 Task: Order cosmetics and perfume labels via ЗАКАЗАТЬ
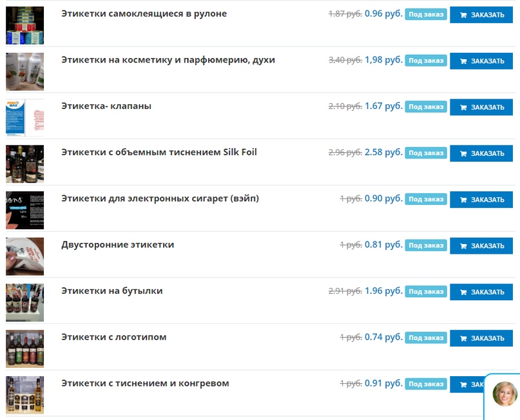point(481,61)
